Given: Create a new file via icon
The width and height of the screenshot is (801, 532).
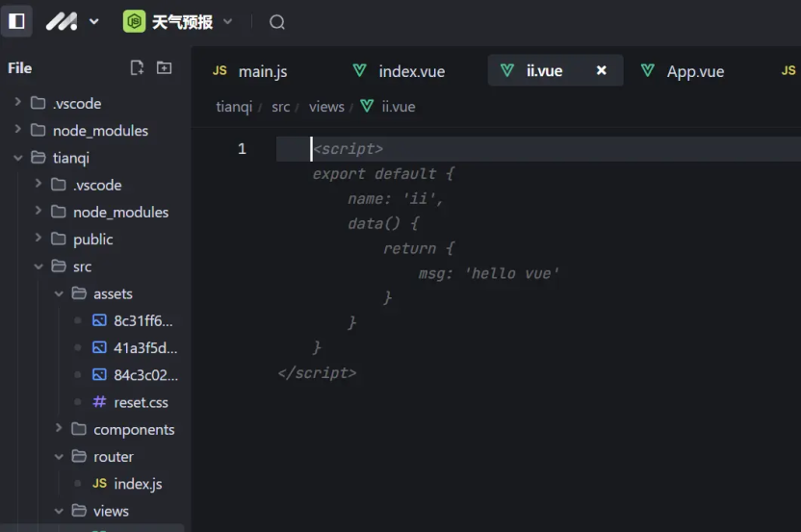Looking at the screenshot, I should [x=137, y=67].
